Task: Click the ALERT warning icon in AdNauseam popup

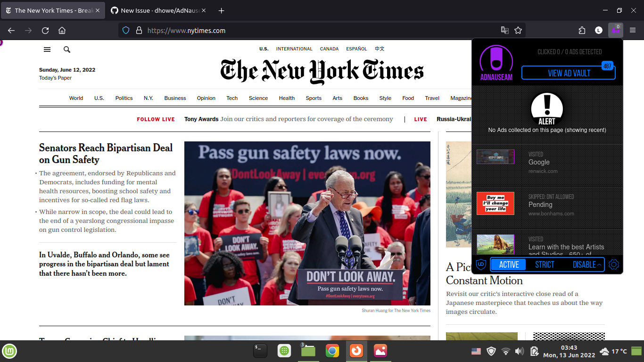Action: click(547, 108)
